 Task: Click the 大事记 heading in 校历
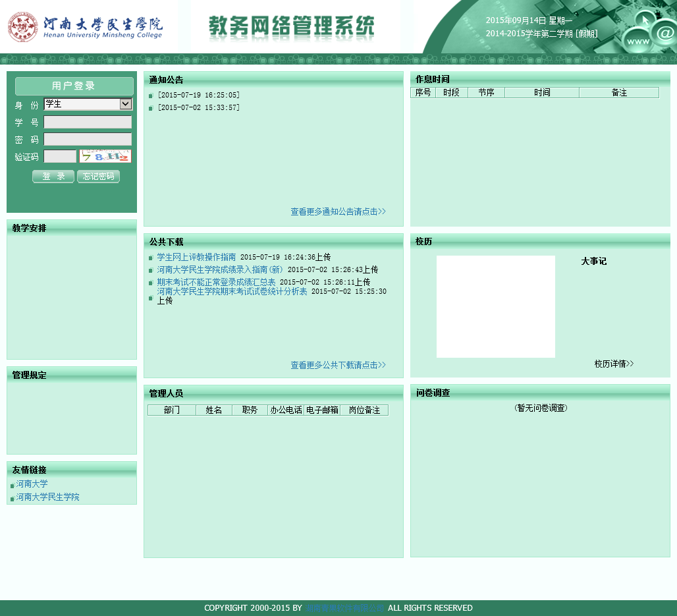pyautogui.click(x=593, y=262)
